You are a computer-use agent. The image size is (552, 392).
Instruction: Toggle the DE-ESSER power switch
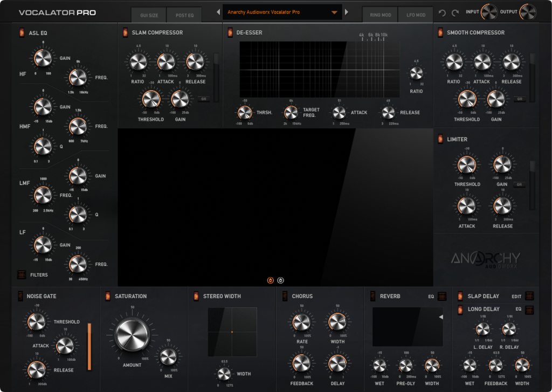pos(230,32)
